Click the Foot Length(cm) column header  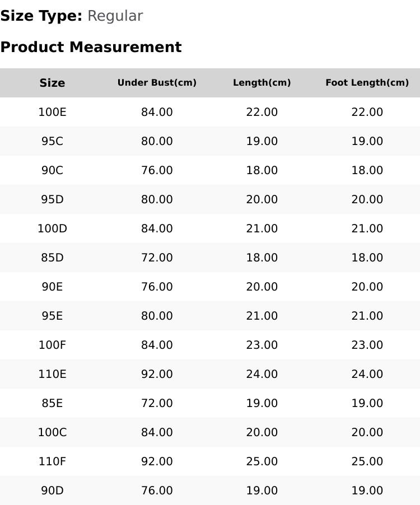367,83
